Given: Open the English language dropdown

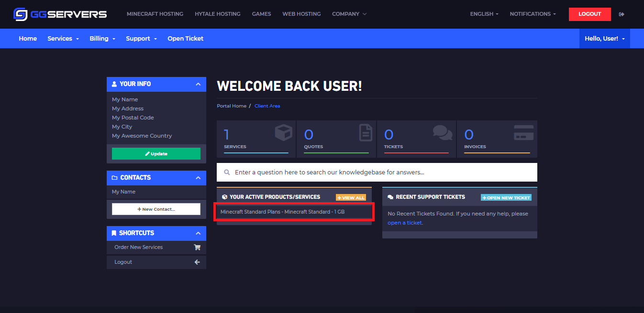Looking at the screenshot, I should (484, 14).
